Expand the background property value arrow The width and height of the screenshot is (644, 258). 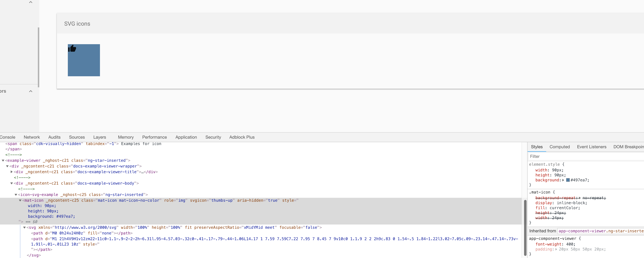(563, 180)
